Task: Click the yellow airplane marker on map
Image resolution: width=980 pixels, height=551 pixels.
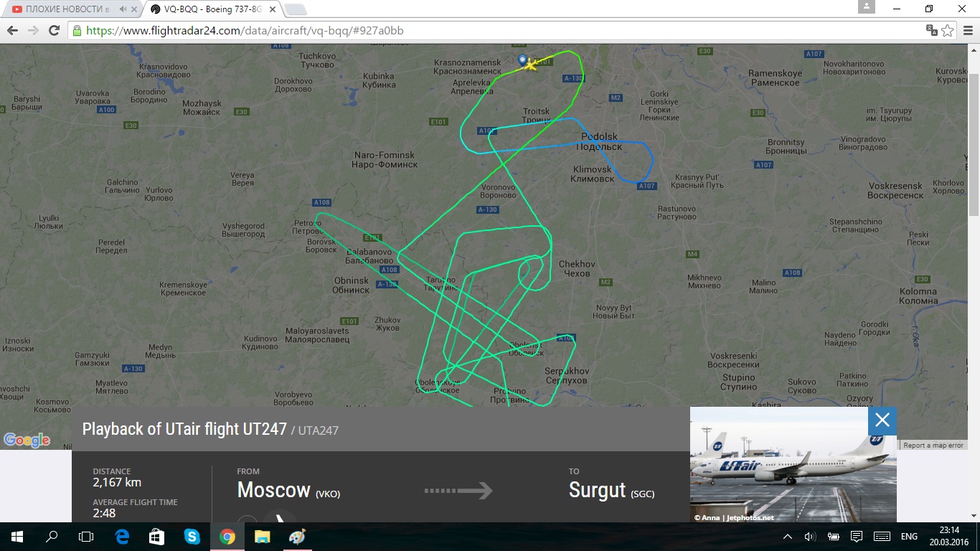Action: coord(531,65)
